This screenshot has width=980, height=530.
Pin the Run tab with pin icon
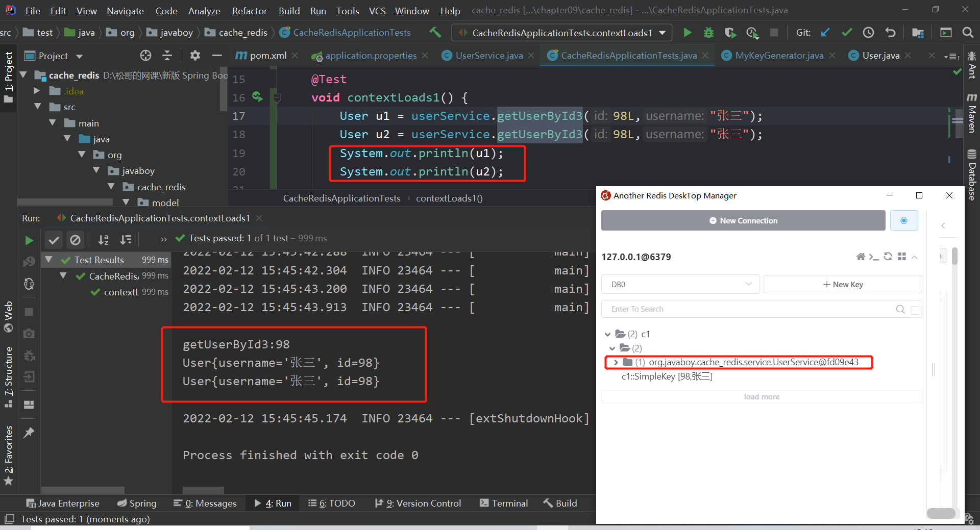point(29,433)
